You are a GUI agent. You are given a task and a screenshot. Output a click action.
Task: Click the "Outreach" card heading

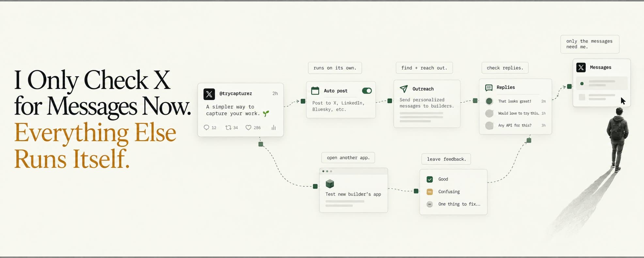(423, 89)
